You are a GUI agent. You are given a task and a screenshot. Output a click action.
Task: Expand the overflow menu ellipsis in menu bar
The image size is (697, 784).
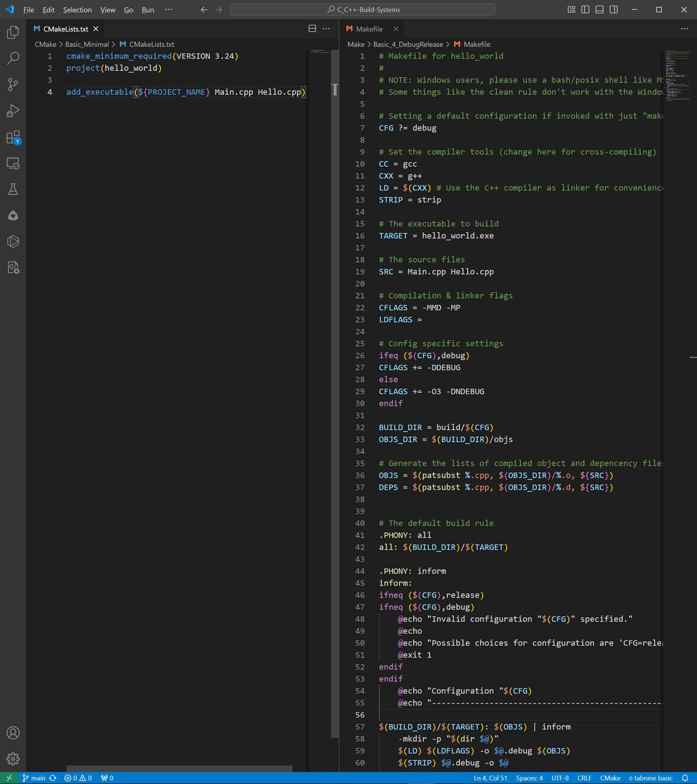coord(169,9)
